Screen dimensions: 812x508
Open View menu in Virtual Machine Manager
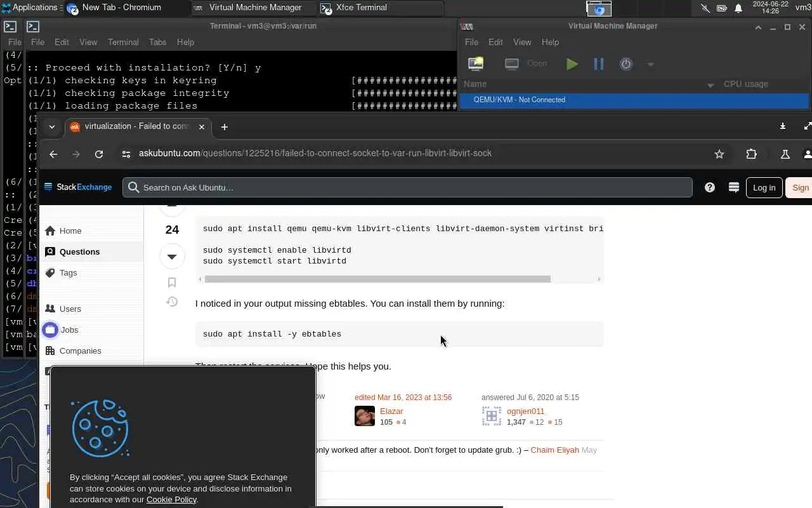point(522,42)
